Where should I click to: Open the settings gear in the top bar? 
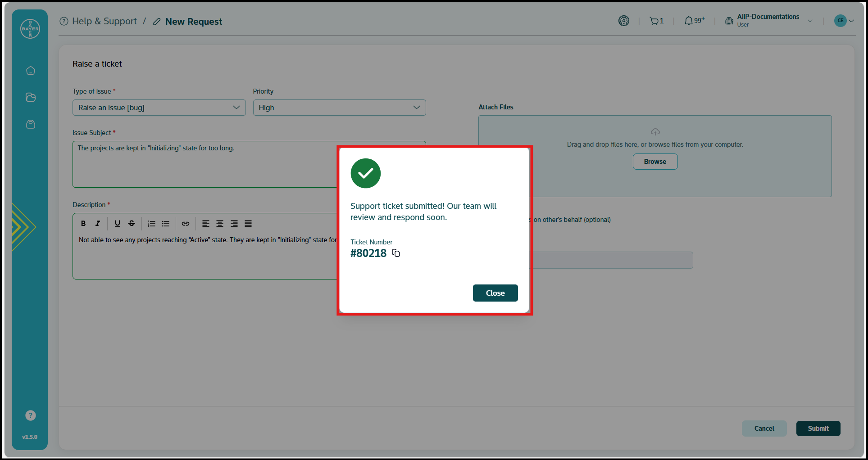(x=623, y=20)
